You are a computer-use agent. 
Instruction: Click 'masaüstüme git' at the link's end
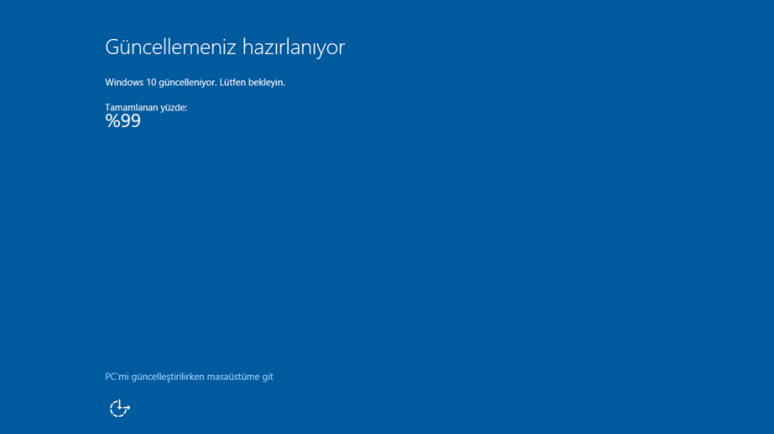click(240, 377)
